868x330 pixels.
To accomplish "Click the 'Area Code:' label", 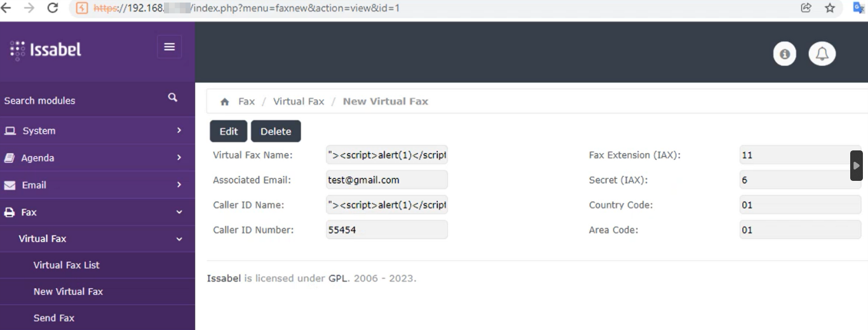I will click(x=614, y=230).
